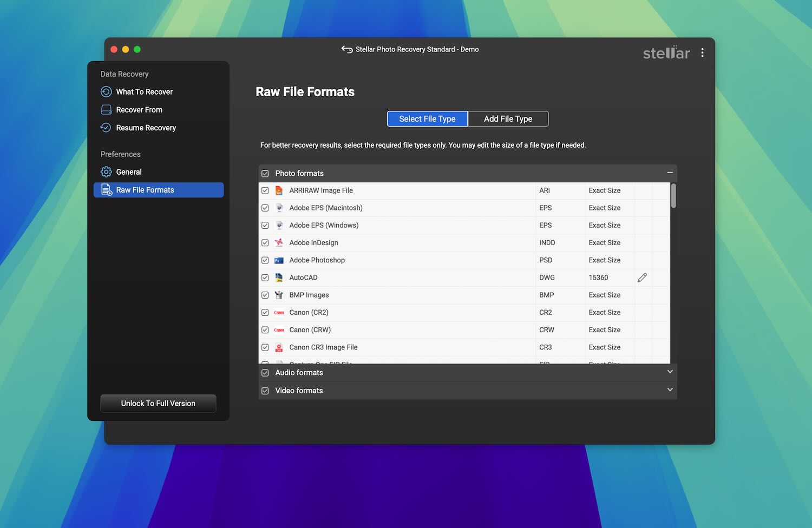The height and width of the screenshot is (528, 812).
Task: Click the CR3 extension cell
Action: click(546, 347)
